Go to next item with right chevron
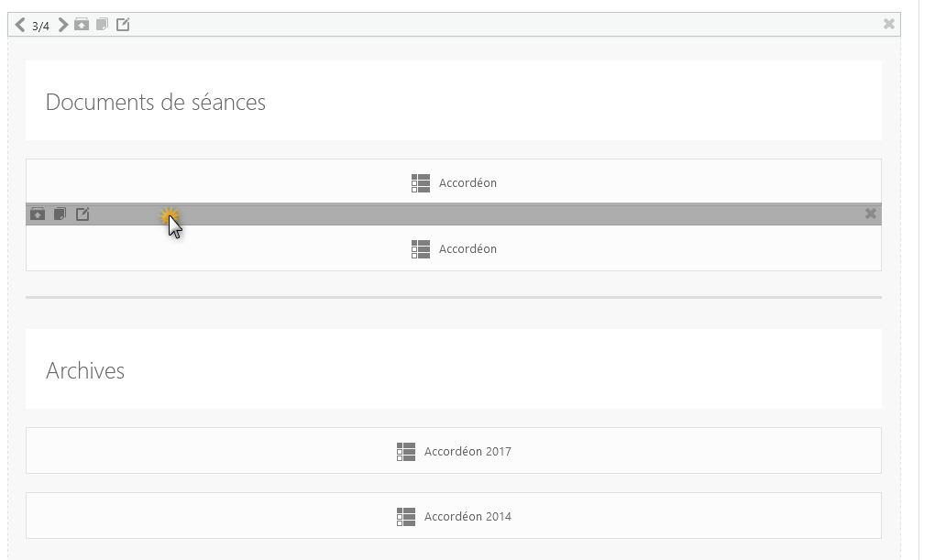Image resolution: width=935 pixels, height=560 pixels. pyautogui.click(x=62, y=25)
